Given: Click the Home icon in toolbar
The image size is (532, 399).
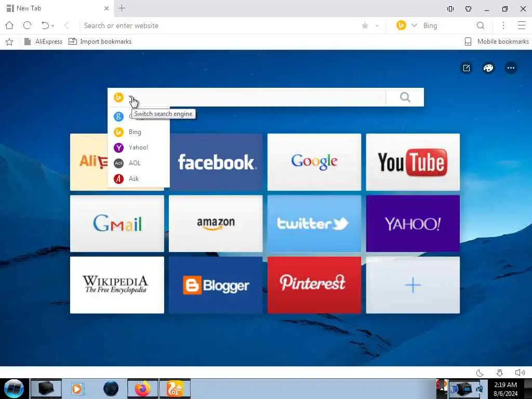Looking at the screenshot, I should coord(9,25).
